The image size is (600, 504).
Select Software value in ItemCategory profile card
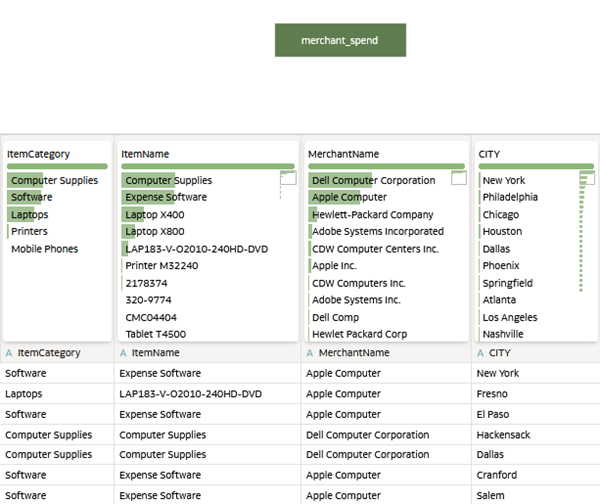[x=32, y=197]
